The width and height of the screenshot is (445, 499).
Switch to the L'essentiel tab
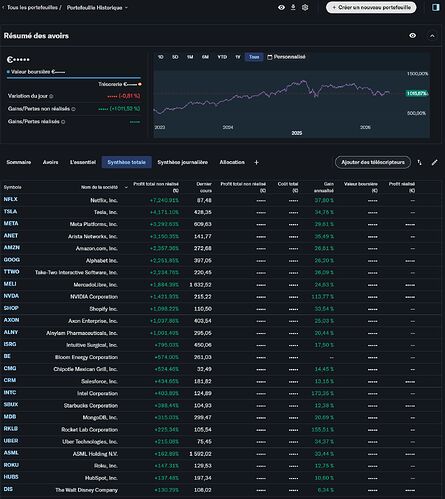point(83,162)
